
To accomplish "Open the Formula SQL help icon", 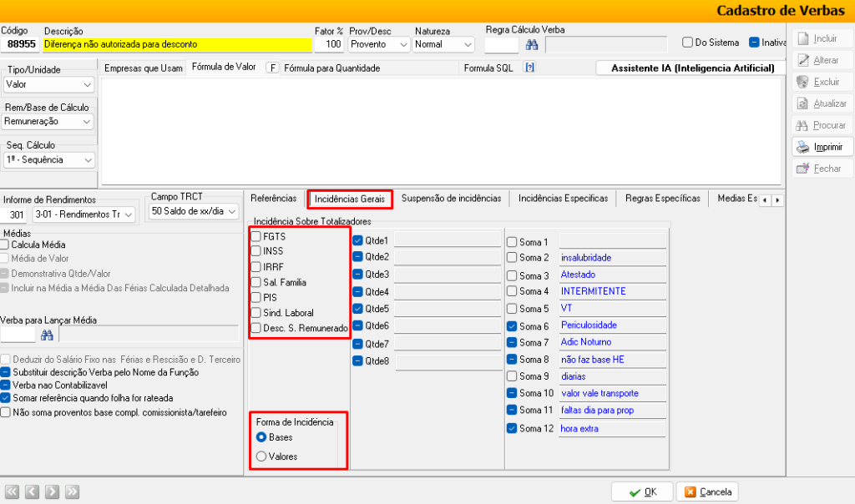I will 529,67.
